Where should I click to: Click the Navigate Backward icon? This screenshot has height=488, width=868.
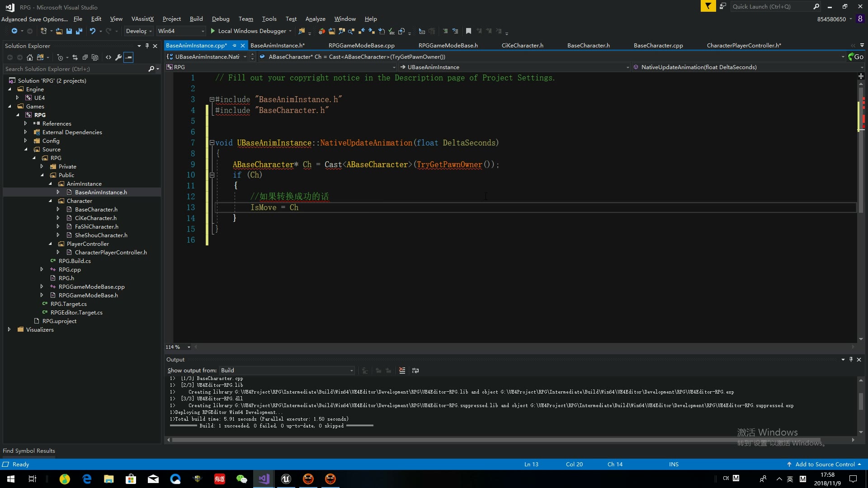point(14,31)
